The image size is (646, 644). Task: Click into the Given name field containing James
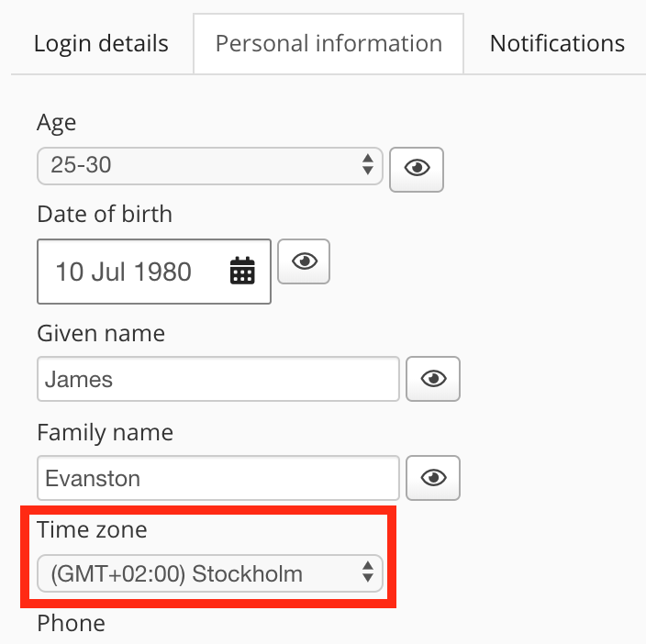click(218, 379)
